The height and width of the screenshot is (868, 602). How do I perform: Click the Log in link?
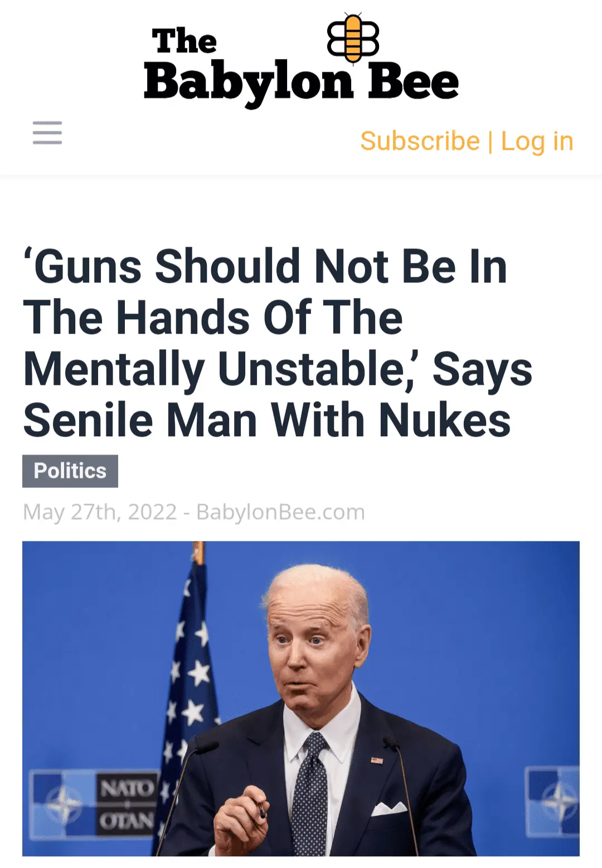click(x=537, y=142)
